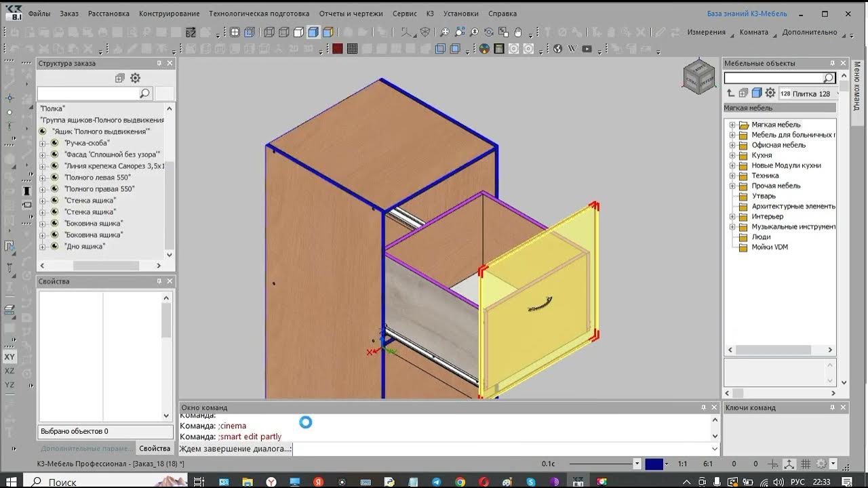Open the calculator icon in toolbar
The image size is (868, 488).
tap(499, 49)
